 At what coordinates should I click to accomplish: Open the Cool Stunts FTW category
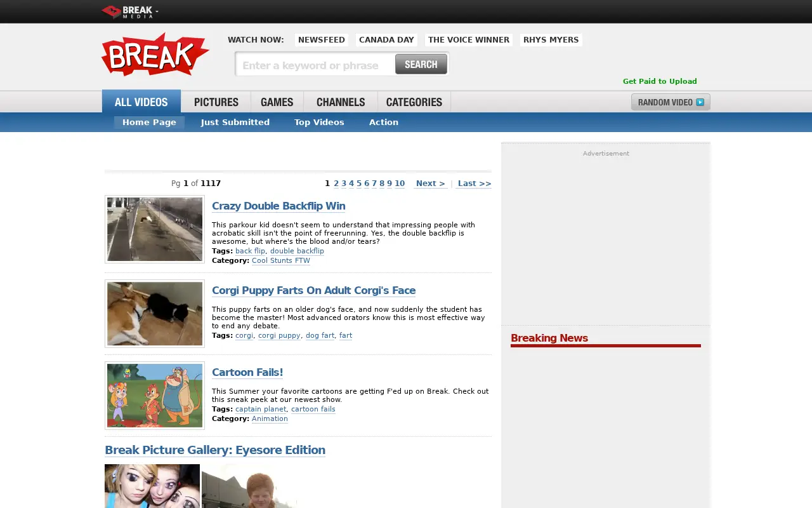pyautogui.click(x=281, y=261)
